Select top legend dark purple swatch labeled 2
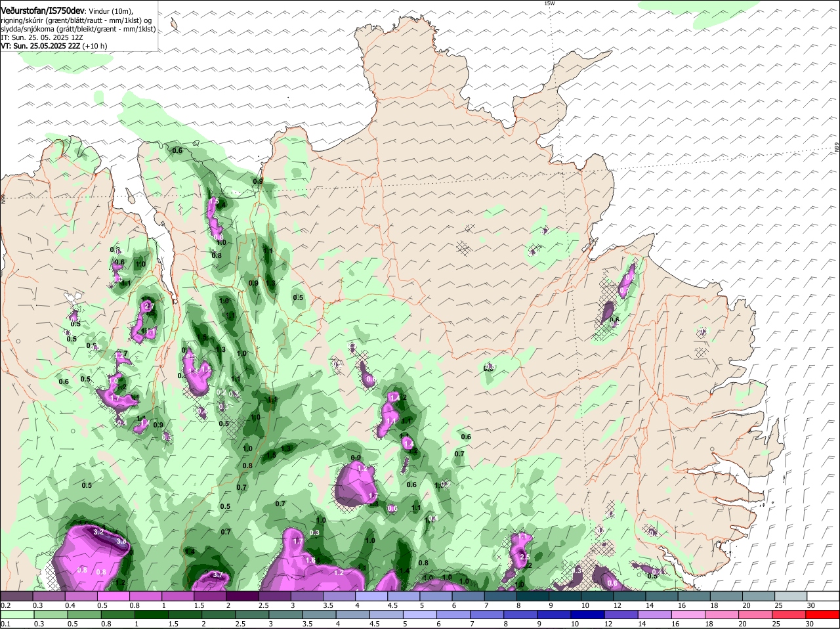The image size is (840, 629). [243, 596]
